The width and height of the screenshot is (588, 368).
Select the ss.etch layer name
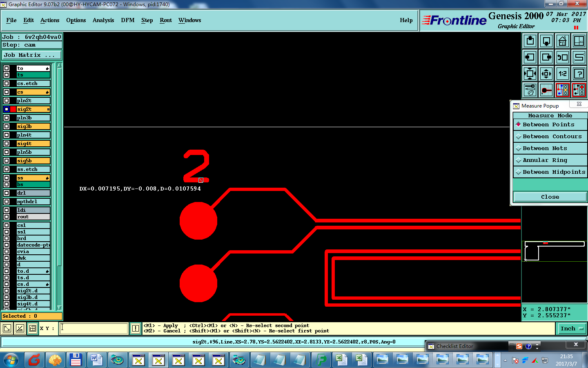[x=33, y=169]
